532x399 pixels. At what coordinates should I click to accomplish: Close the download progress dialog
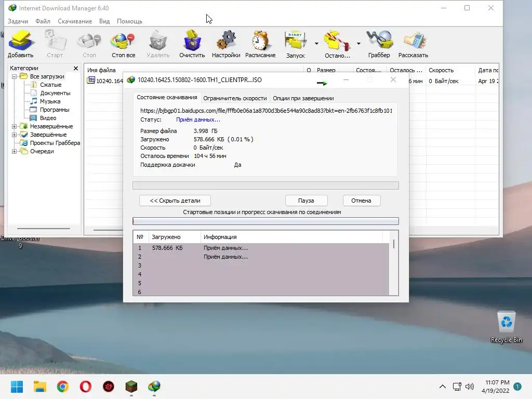(x=393, y=79)
